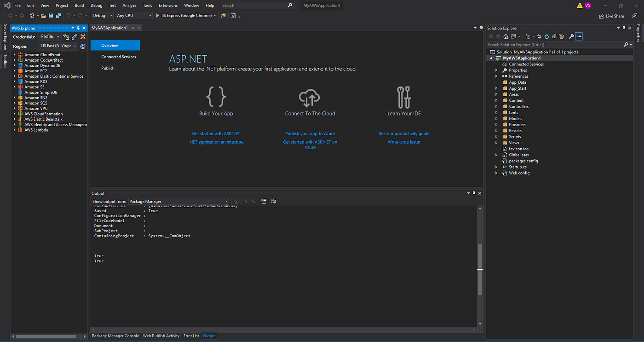Add an AWS credentials profile using its icon
This screenshot has width=644, height=342.
[66, 37]
